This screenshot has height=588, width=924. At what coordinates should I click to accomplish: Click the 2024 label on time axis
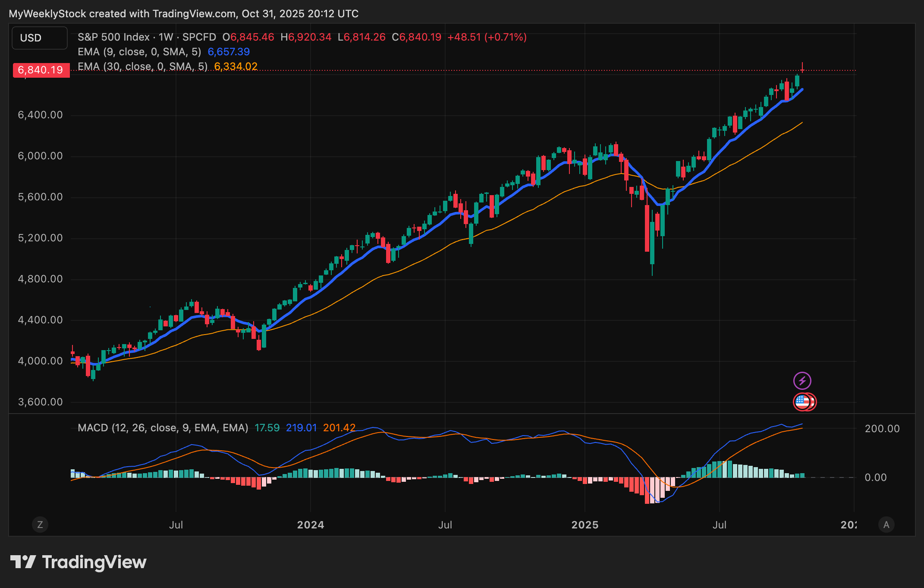click(311, 525)
